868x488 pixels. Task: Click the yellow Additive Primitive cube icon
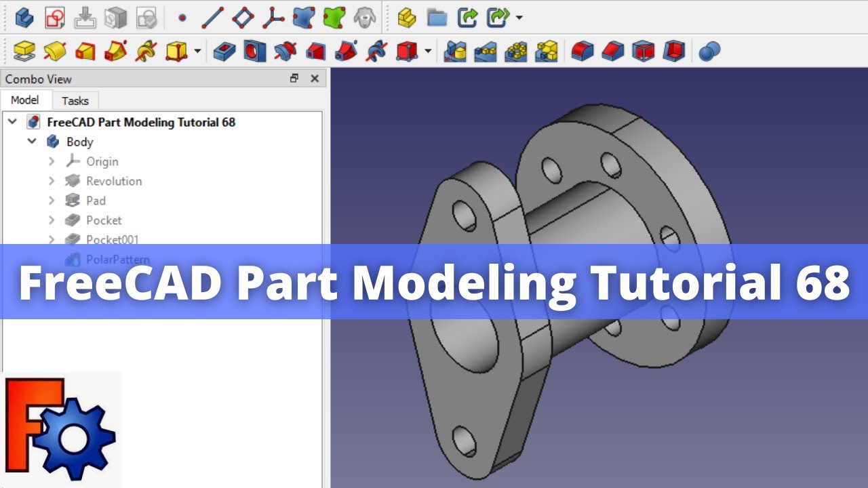pos(176,51)
